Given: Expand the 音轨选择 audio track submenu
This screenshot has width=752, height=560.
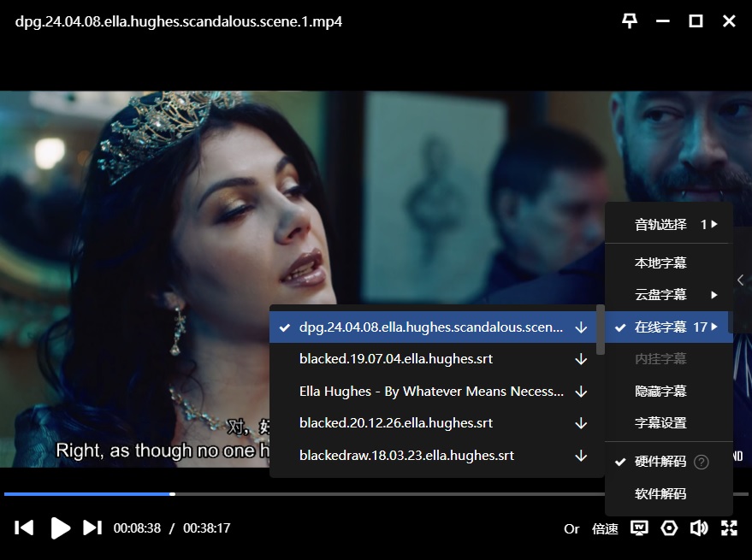Looking at the screenshot, I should coord(668,224).
